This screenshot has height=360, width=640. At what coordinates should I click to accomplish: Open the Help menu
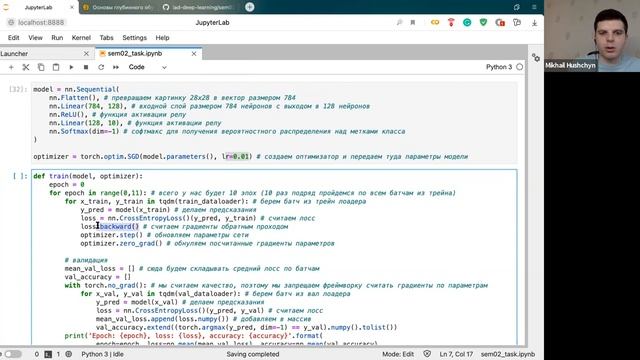[162, 38]
